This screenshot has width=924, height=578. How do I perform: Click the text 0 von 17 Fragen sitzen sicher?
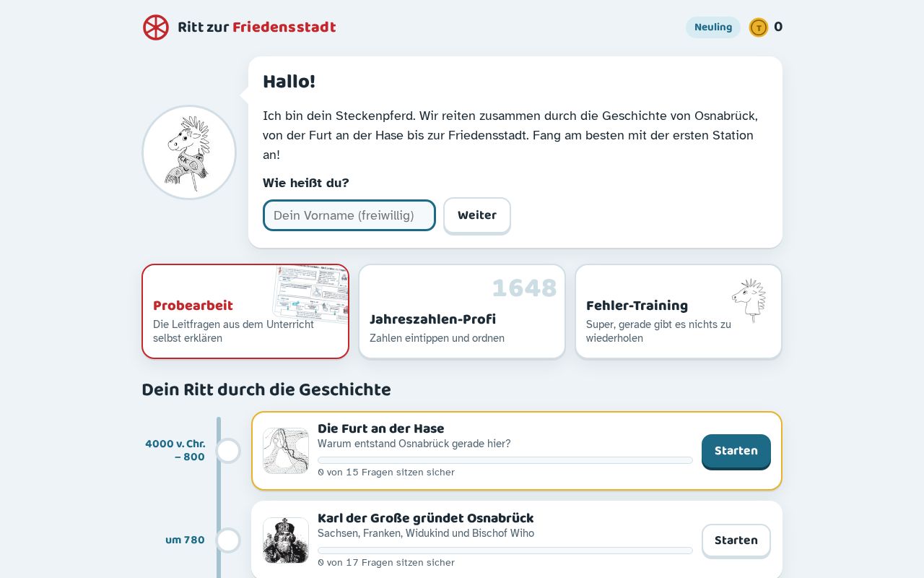[386, 563]
